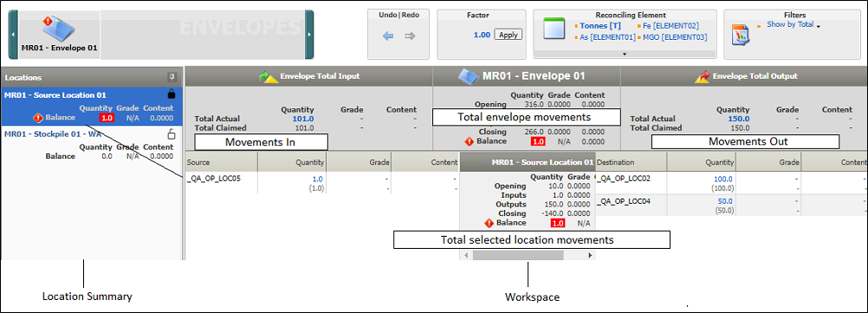Click the envelope red balance value 1.0
The image size is (868, 313).
click(537, 141)
